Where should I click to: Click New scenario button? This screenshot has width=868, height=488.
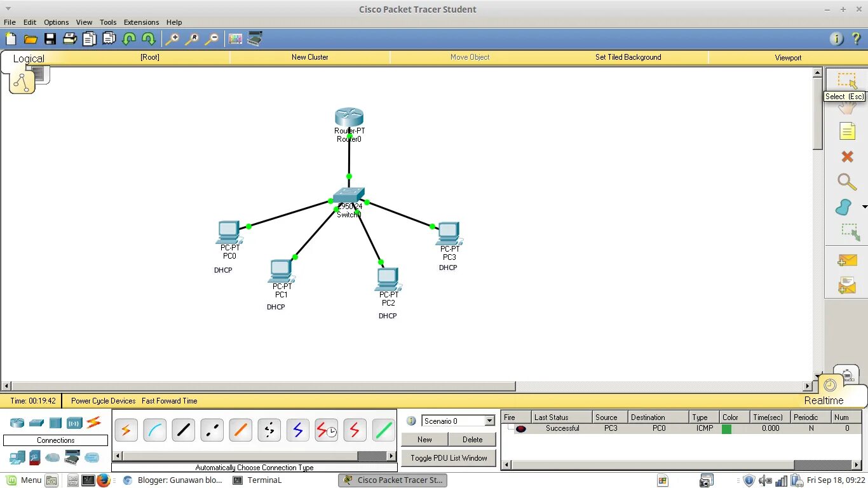(x=424, y=440)
